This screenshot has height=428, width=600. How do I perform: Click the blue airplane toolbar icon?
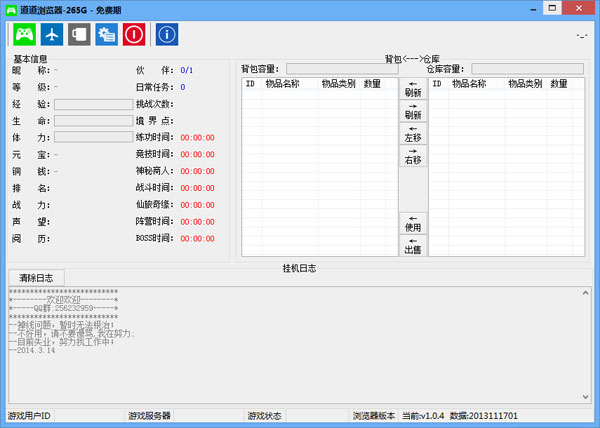click(x=52, y=35)
